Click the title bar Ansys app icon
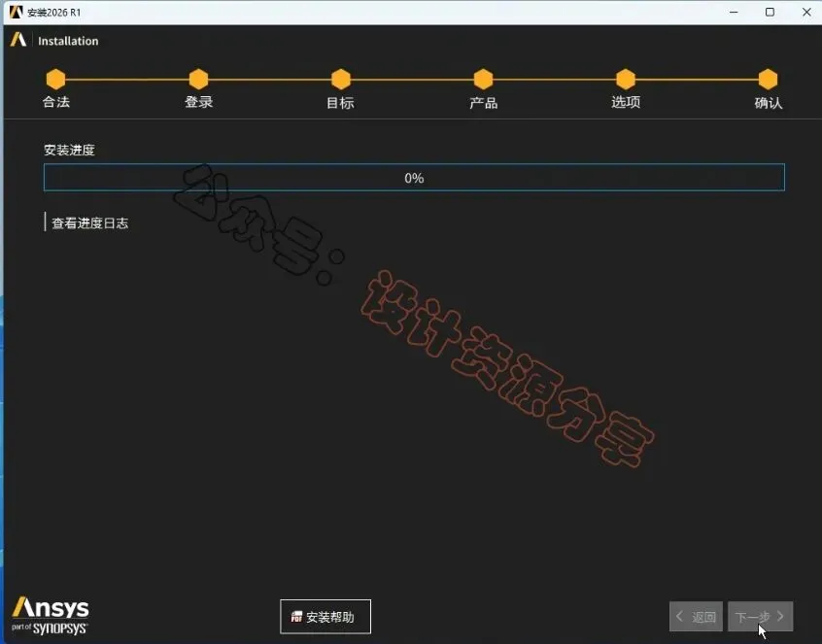The height and width of the screenshot is (644, 822). [17, 12]
